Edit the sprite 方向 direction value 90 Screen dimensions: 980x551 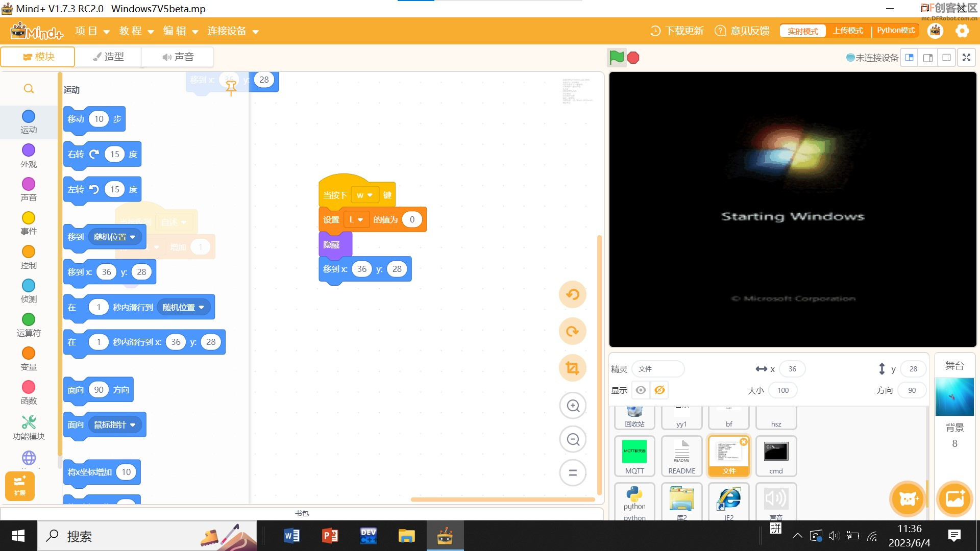912,390
